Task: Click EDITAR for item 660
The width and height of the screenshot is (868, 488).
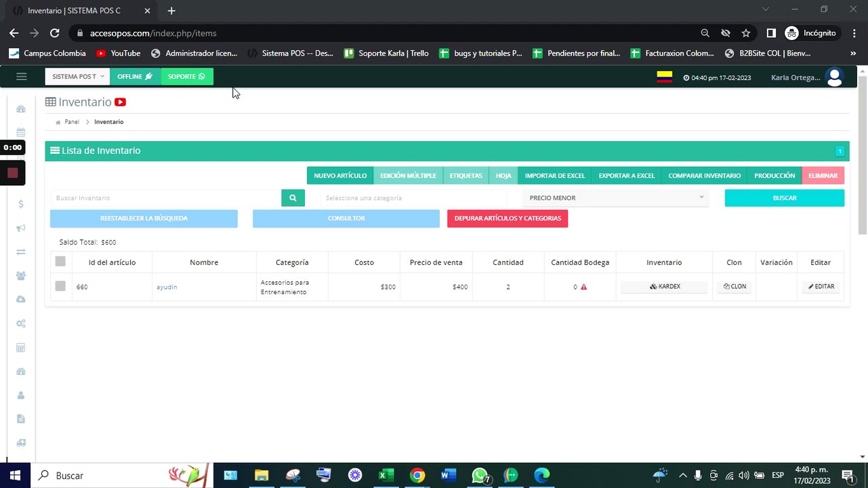Action: pyautogui.click(x=821, y=287)
